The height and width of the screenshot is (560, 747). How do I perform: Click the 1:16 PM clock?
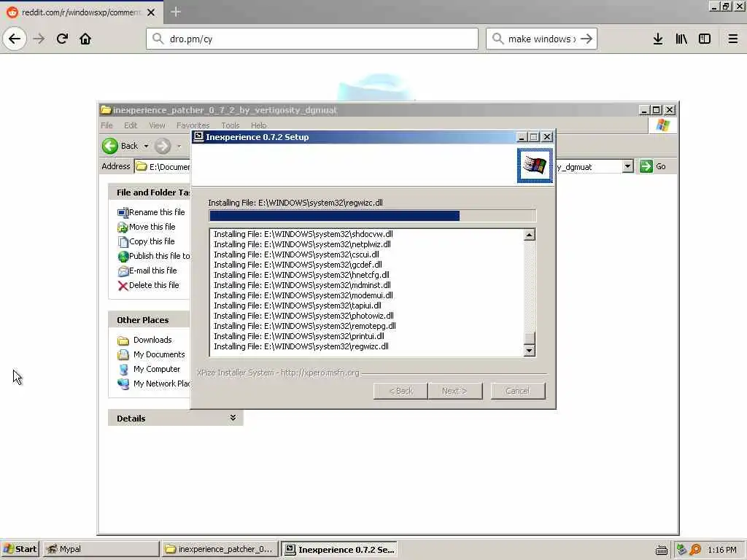(x=721, y=550)
